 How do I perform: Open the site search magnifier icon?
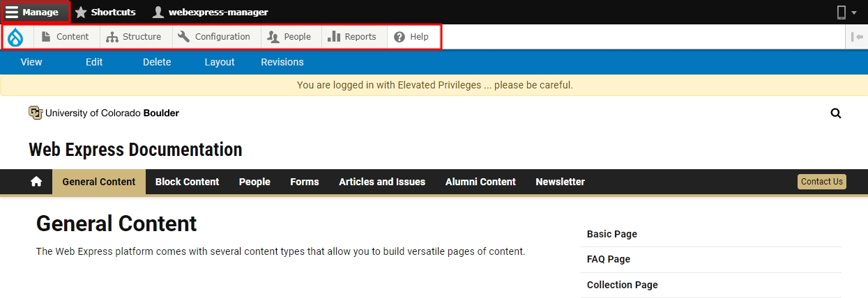pos(836,113)
